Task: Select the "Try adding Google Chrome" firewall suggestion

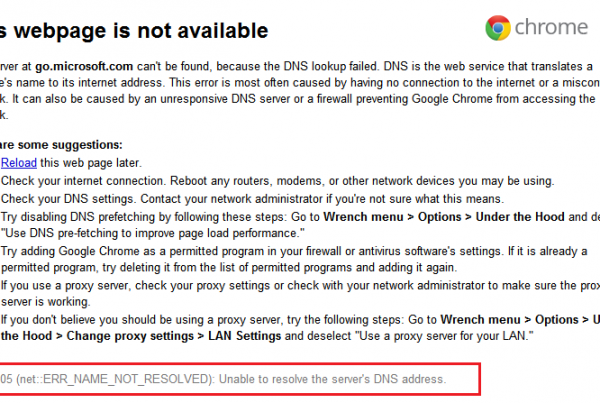Action: (294, 259)
